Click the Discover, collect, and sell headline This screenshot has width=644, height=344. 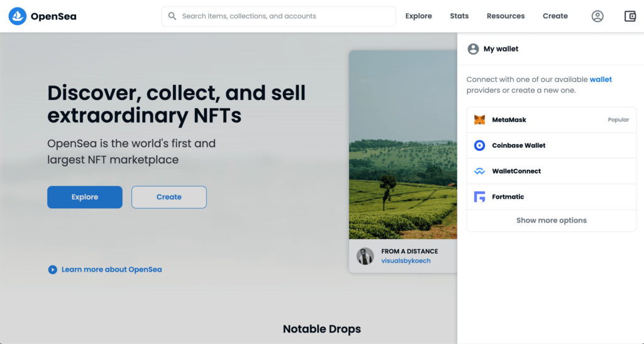point(177,104)
